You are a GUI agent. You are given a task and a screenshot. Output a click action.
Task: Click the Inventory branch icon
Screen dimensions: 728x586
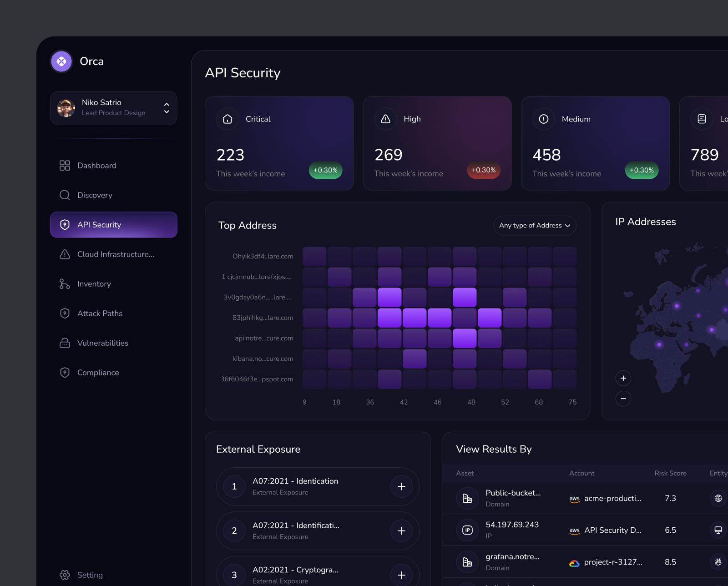[65, 284]
